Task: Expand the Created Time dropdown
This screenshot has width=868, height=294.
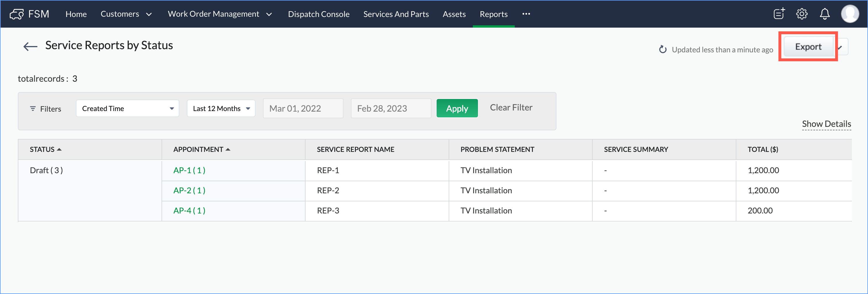Action: click(x=127, y=108)
